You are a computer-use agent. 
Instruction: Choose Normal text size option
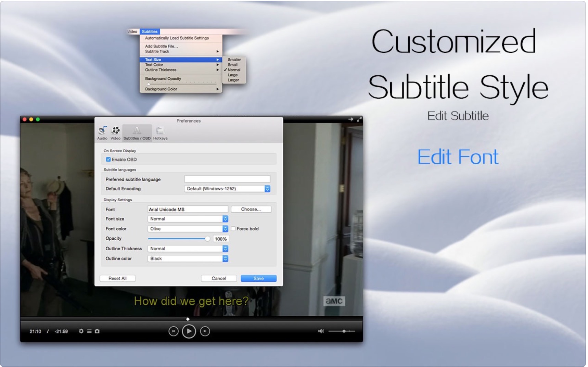[234, 70]
